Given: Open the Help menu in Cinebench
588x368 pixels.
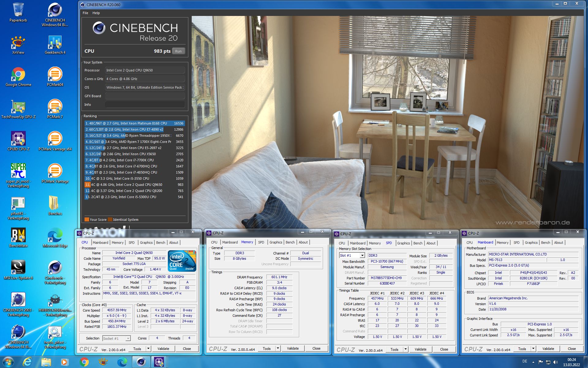Looking at the screenshot, I should (96, 13).
